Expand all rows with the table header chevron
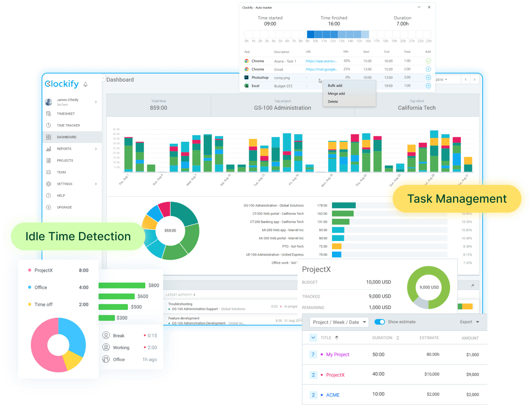The width and height of the screenshot is (532, 405). (313, 338)
